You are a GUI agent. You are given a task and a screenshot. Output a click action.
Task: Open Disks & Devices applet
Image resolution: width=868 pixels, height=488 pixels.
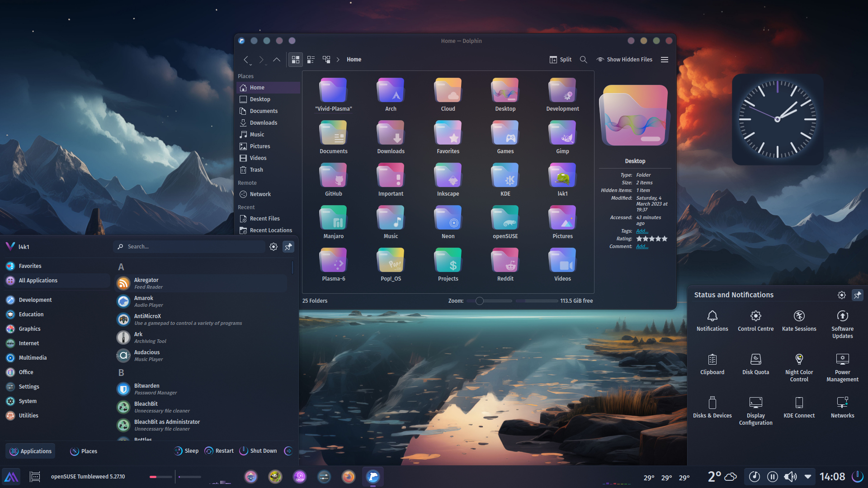click(712, 408)
